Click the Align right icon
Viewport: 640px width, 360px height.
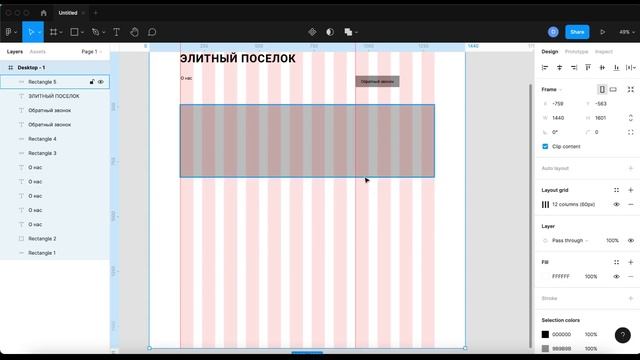coord(574,67)
